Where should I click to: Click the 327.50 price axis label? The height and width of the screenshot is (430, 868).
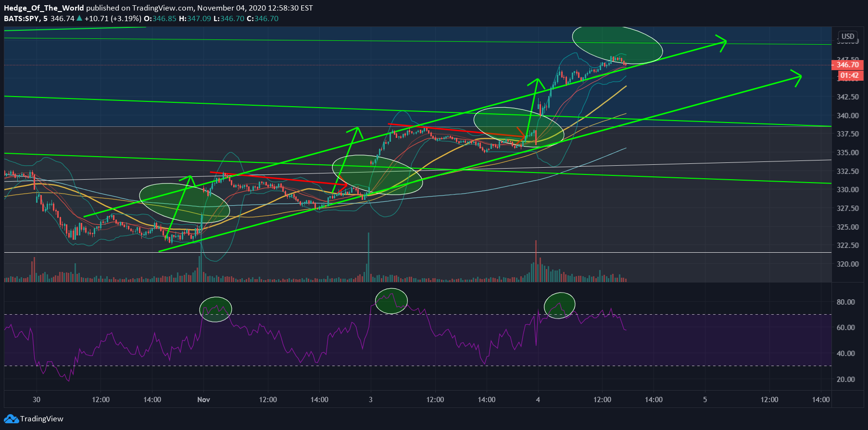click(x=848, y=208)
